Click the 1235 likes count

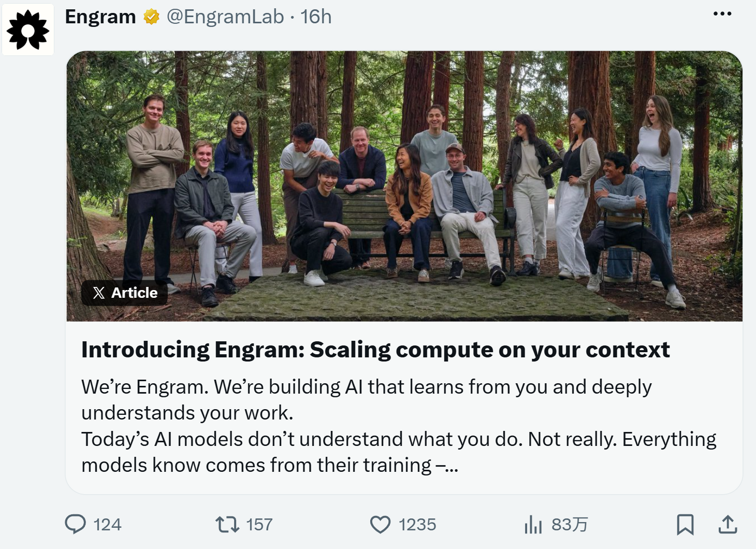pyautogui.click(x=417, y=525)
